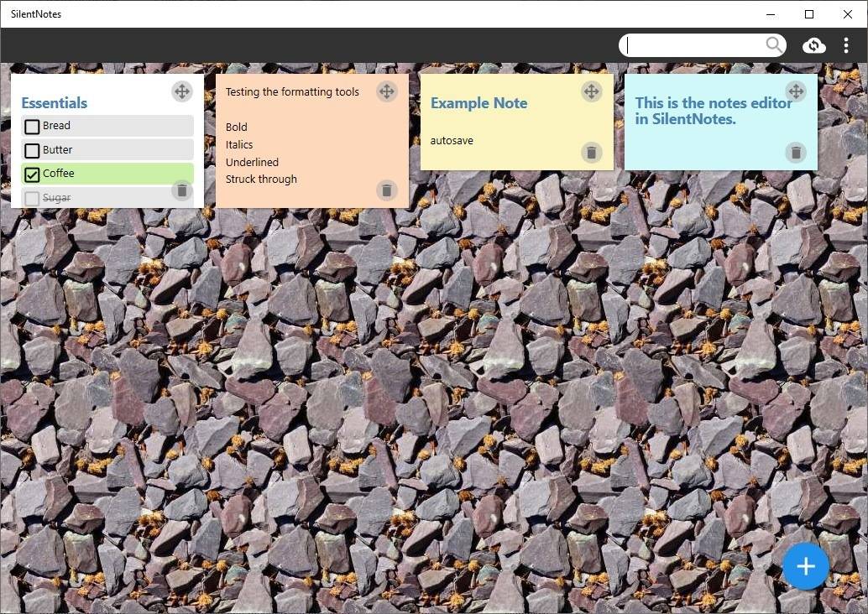Open the Essentials note title
The image size is (868, 614).
point(55,103)
